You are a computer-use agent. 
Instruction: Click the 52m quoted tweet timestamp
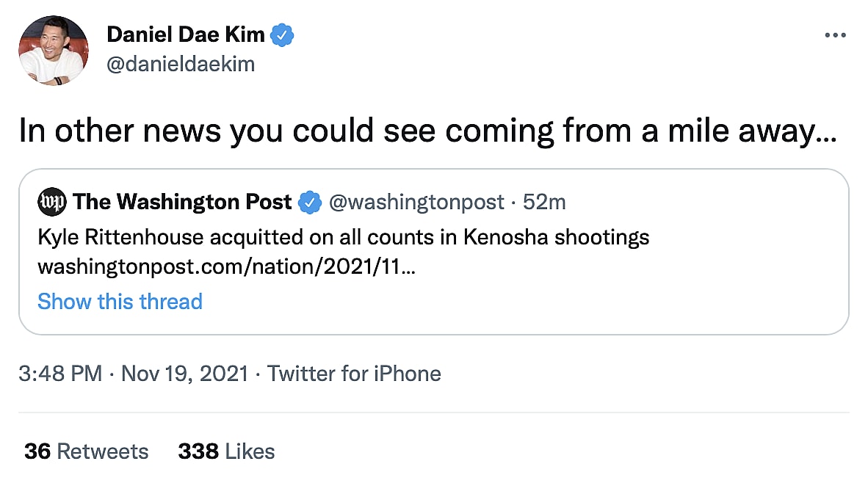[544, 202]
